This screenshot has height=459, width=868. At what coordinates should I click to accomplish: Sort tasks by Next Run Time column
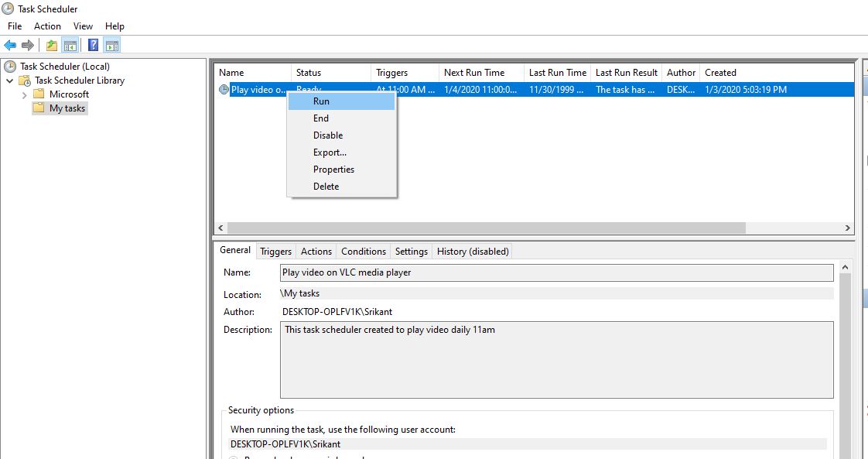[473, 73]
